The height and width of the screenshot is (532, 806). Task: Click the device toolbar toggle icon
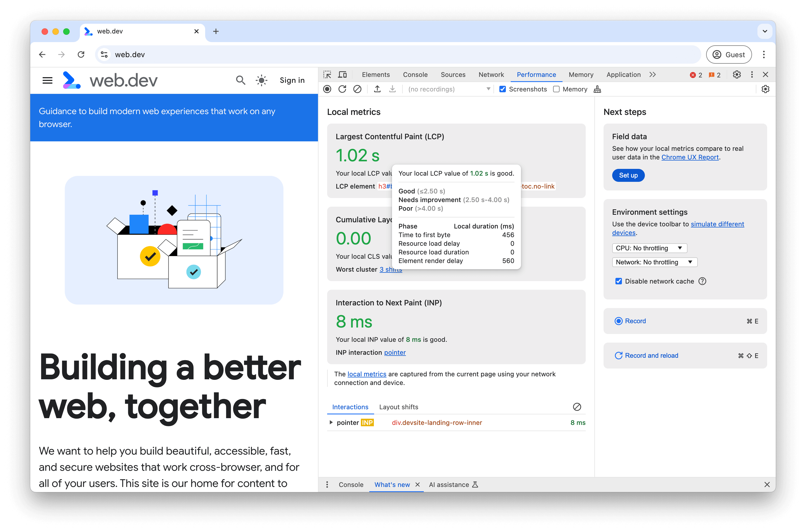[343, 74]
